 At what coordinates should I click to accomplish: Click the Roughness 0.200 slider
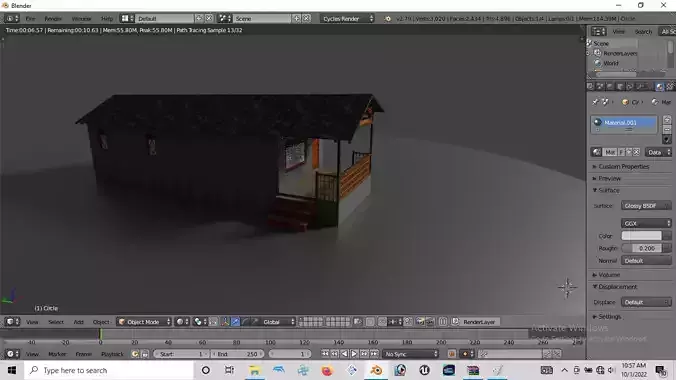[x=642, y=248]
